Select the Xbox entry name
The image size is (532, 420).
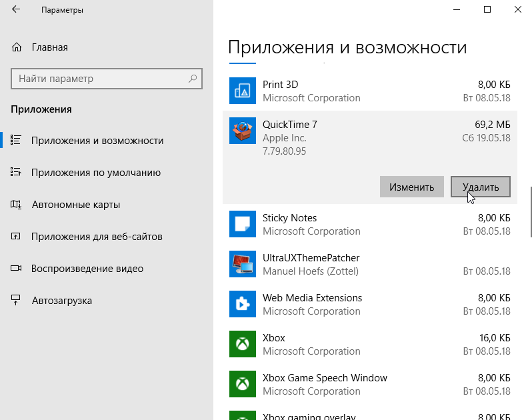point(274,338)
